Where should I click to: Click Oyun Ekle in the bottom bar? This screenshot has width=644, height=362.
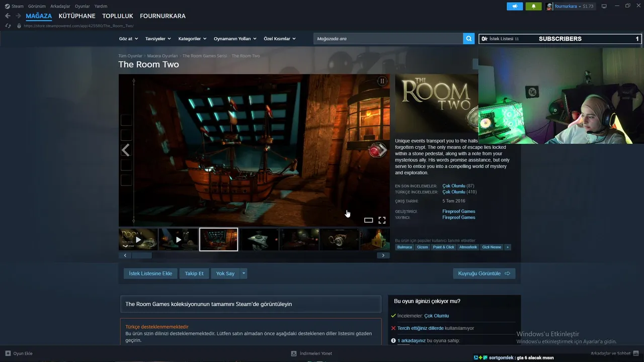tap(19, 353)
